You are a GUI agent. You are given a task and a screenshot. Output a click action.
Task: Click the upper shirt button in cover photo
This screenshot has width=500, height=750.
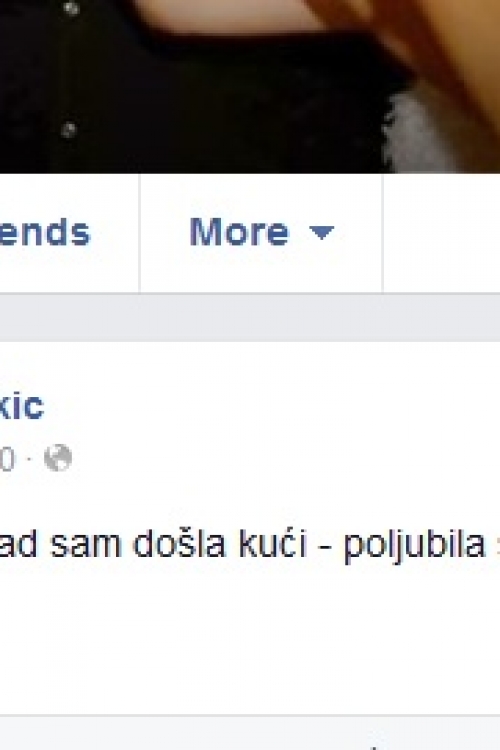pyautogui.click(x=71, y=8)
